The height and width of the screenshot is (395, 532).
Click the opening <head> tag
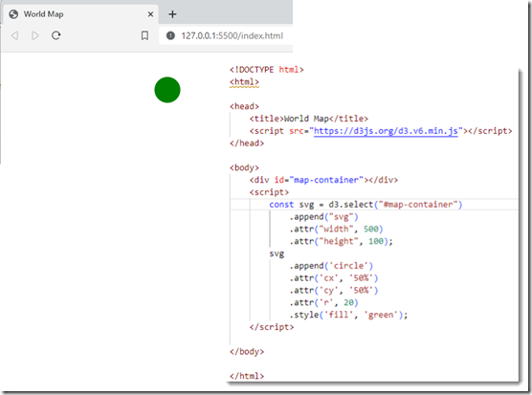[244, 106]
